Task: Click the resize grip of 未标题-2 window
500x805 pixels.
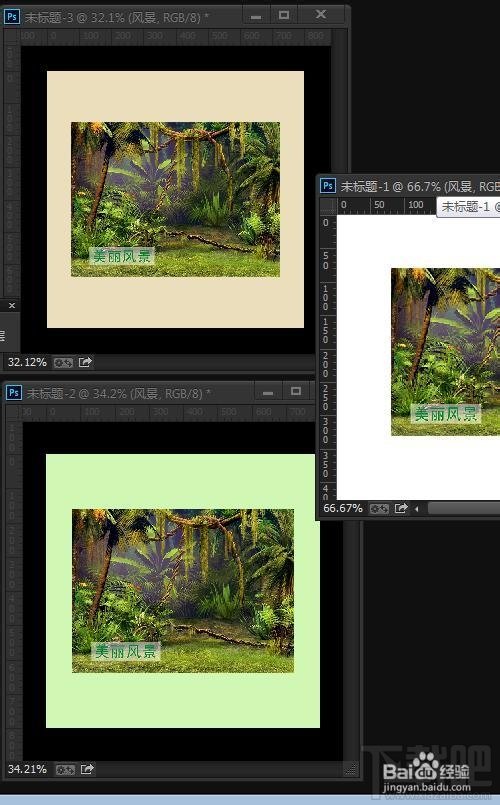Action: pyautogui.click(x=351, y=769)
